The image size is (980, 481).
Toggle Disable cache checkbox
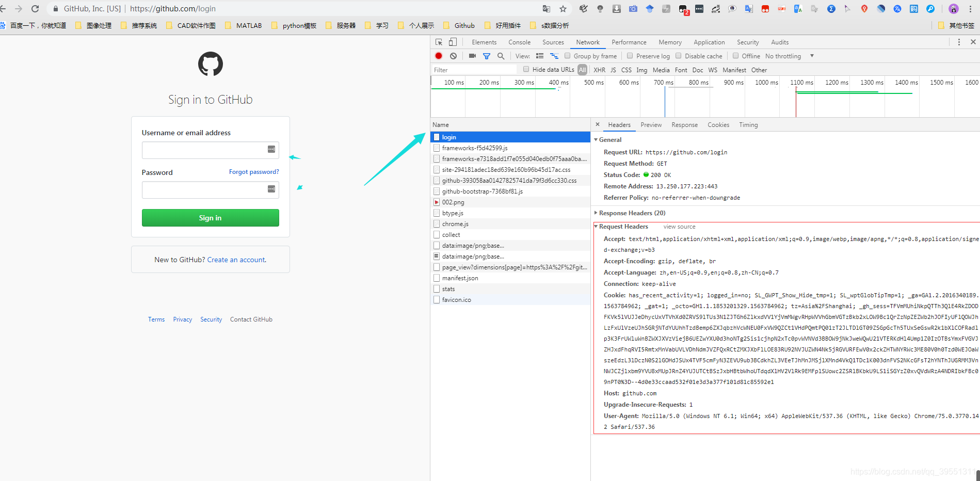click(x=679, y=56)
